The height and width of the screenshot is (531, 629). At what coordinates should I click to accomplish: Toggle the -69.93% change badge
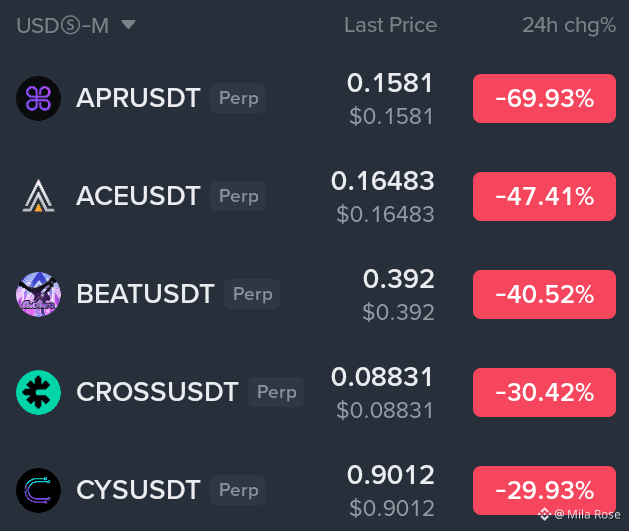tap(544, 98)
